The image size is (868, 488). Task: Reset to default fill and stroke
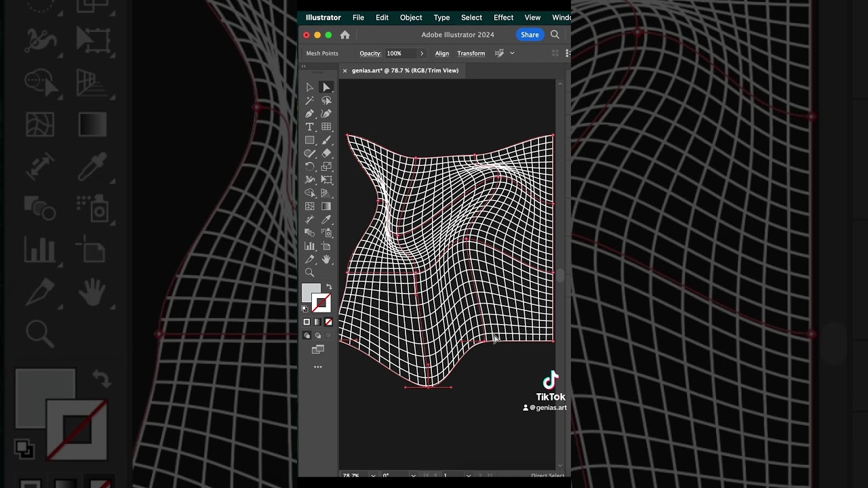coord(304,309)
